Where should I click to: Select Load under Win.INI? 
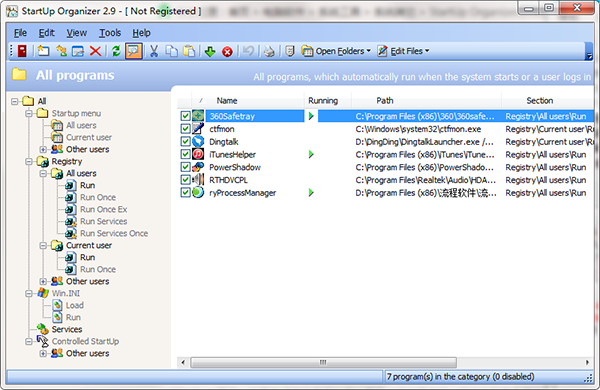[x=75, y=305]
